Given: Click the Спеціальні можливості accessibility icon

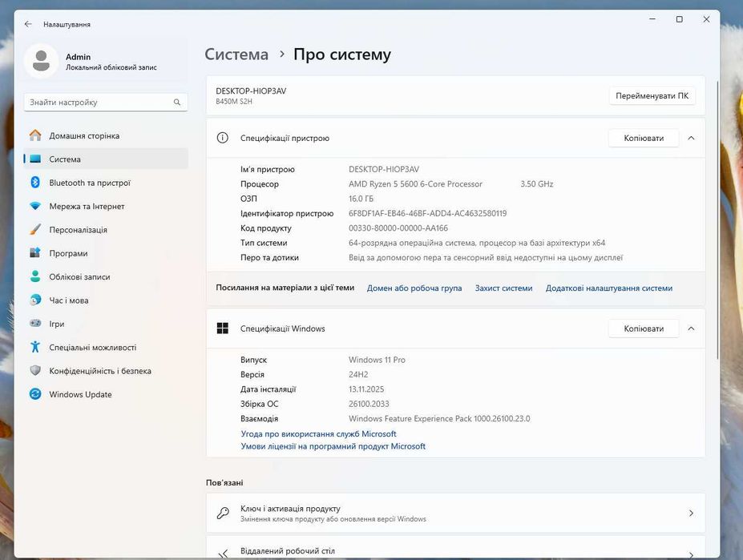Looking at the screenshot, I should tap(35, 347).
